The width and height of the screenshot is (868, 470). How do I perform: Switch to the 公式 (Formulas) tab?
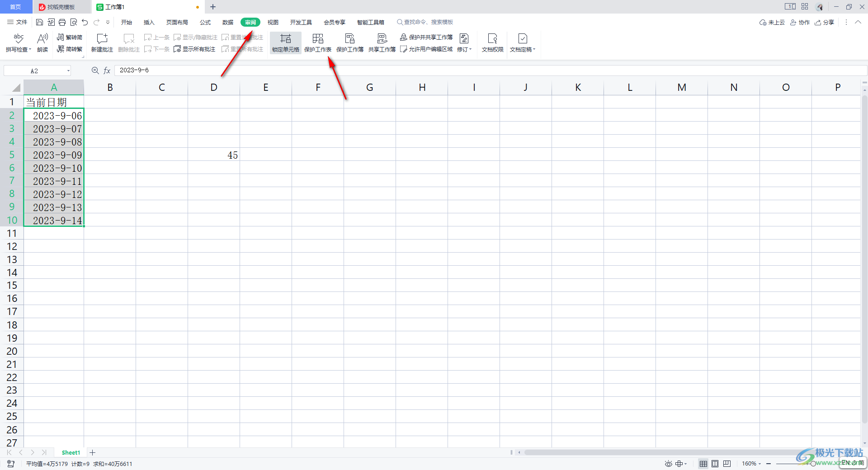(x=205, y=22)
